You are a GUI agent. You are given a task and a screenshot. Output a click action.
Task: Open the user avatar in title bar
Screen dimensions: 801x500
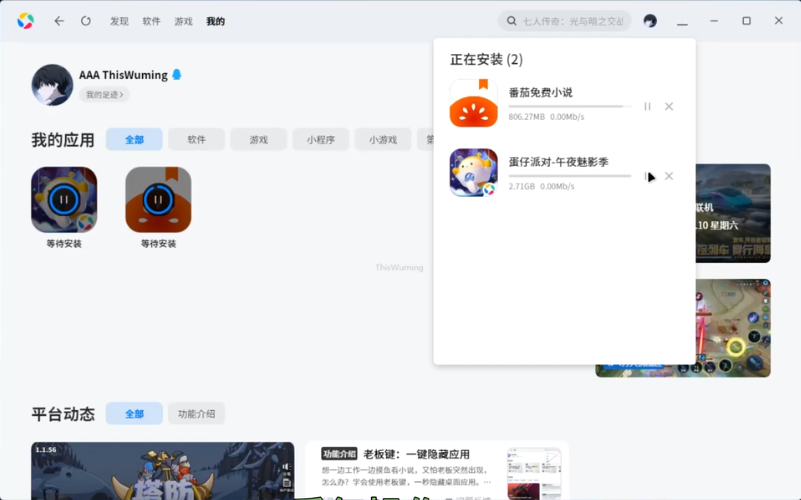[650, 21]
